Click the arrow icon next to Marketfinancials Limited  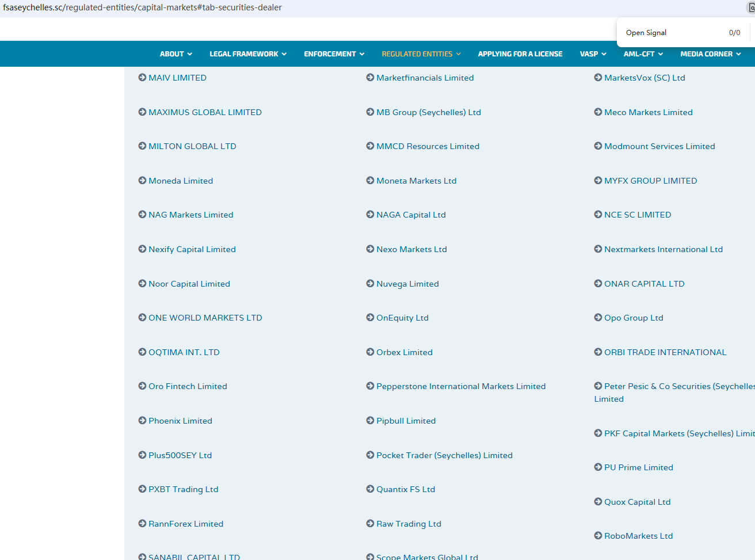[370, 78]
